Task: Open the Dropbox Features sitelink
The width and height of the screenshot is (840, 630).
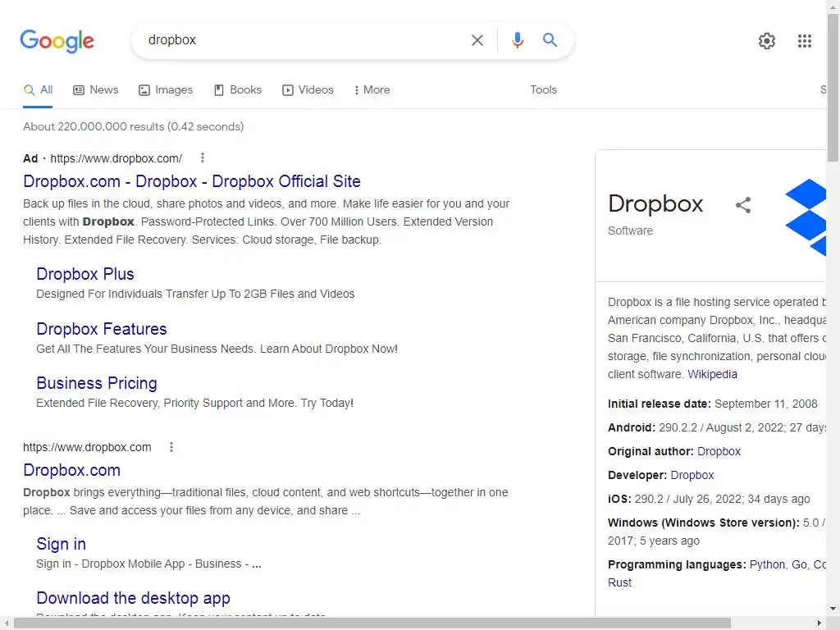Action: pos(102,329)
